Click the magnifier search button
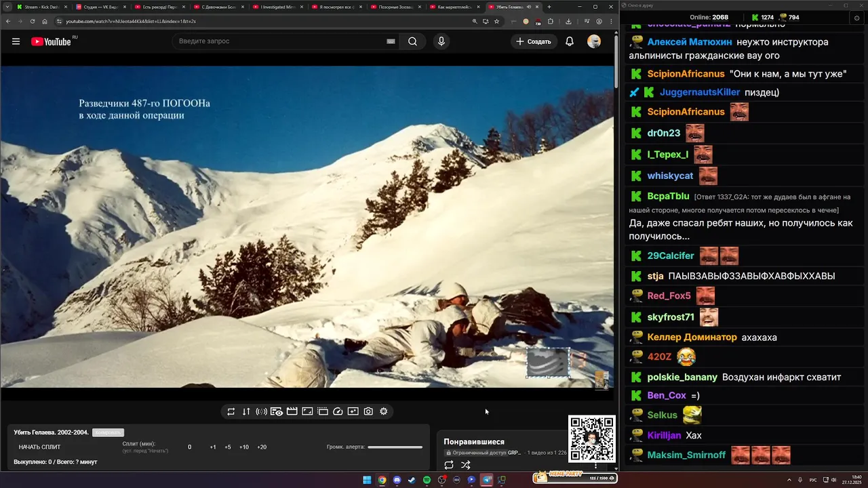 pyautogui.click(x=412, y=41)
